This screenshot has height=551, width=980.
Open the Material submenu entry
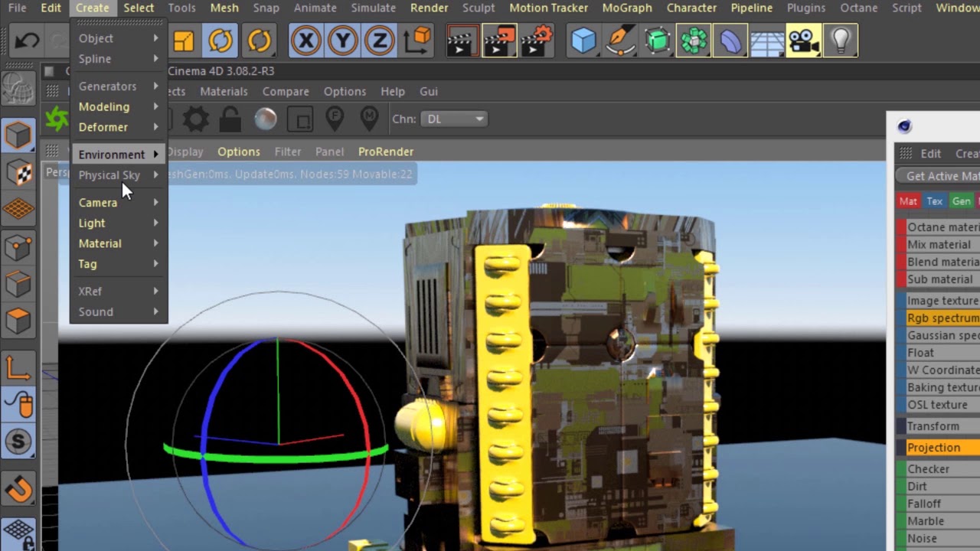tap(119, 243)
